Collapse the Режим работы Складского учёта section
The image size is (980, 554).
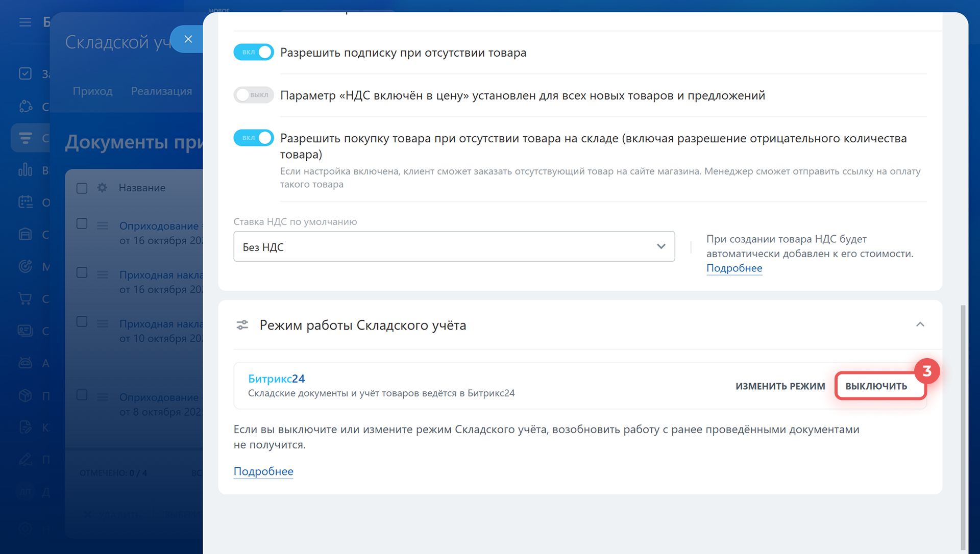[920, 324]
